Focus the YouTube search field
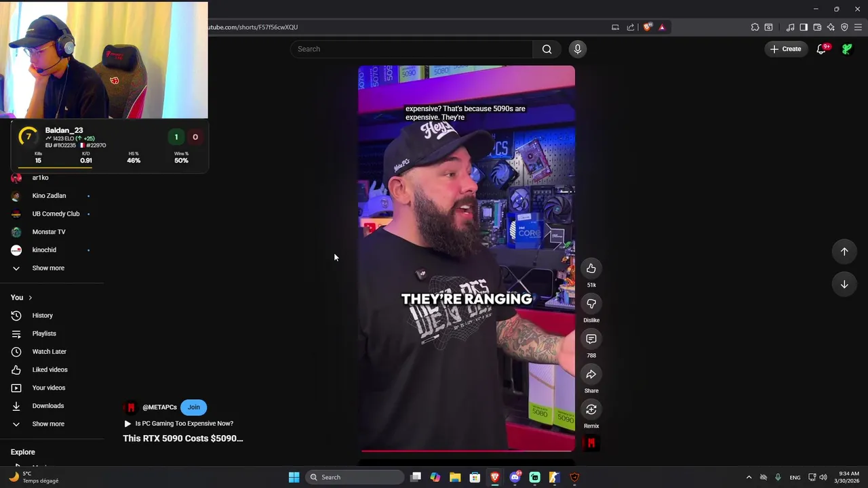Screen dimensions: 868x488 click(412, 49)
